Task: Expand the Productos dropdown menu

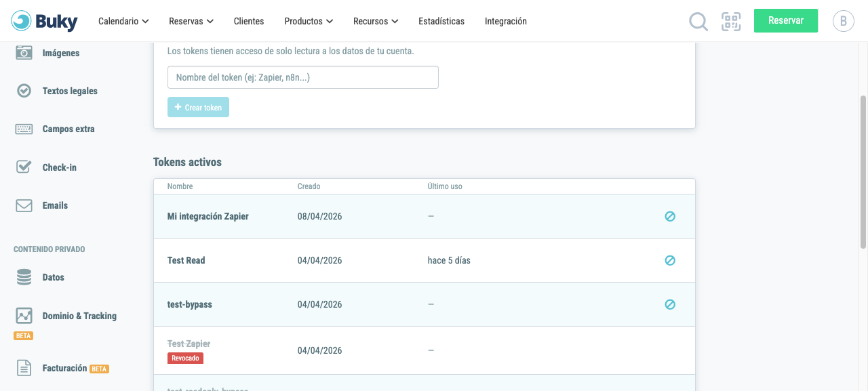Action: coord(309,21)
